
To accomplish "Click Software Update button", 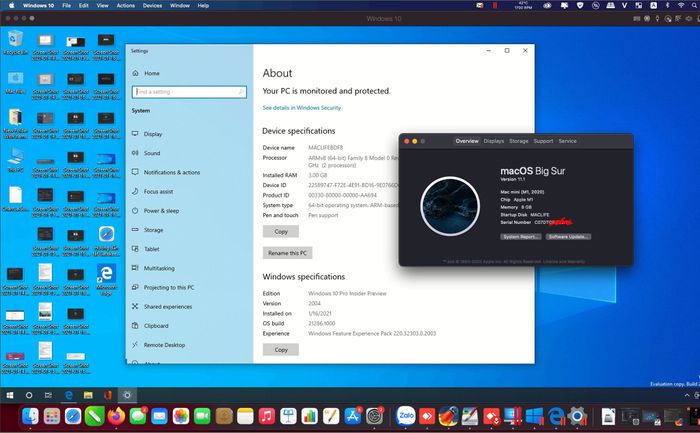I will coord(568,237).
